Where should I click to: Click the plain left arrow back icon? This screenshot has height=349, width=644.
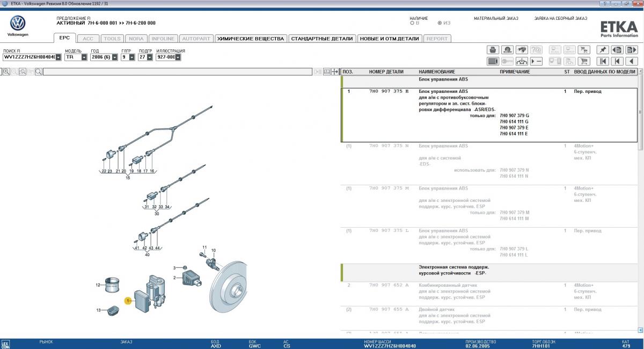[x=632, y=61]
